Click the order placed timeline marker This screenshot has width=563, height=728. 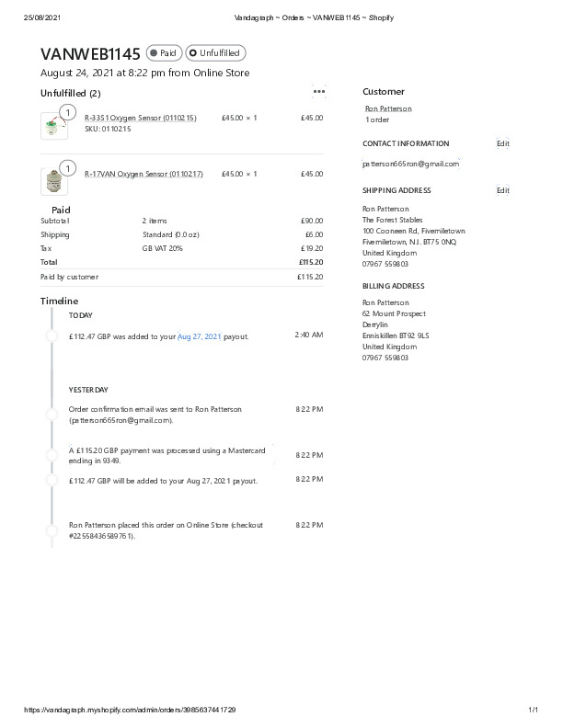52,527
